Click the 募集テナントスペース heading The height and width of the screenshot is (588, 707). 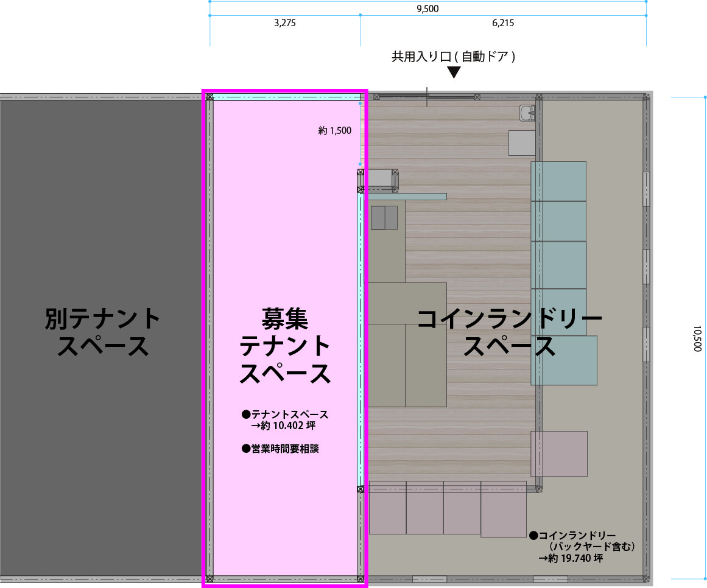285,346
